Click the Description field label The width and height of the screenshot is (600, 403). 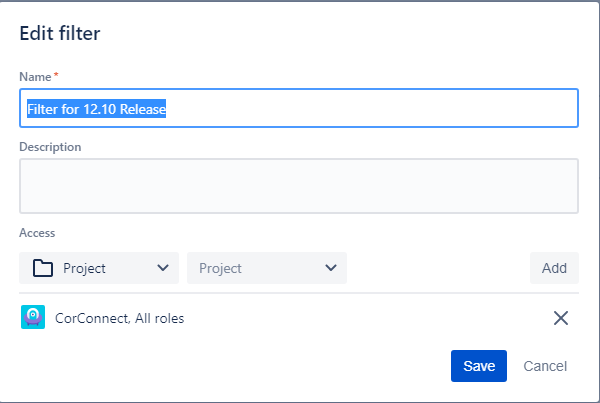(x=50, y=147)
